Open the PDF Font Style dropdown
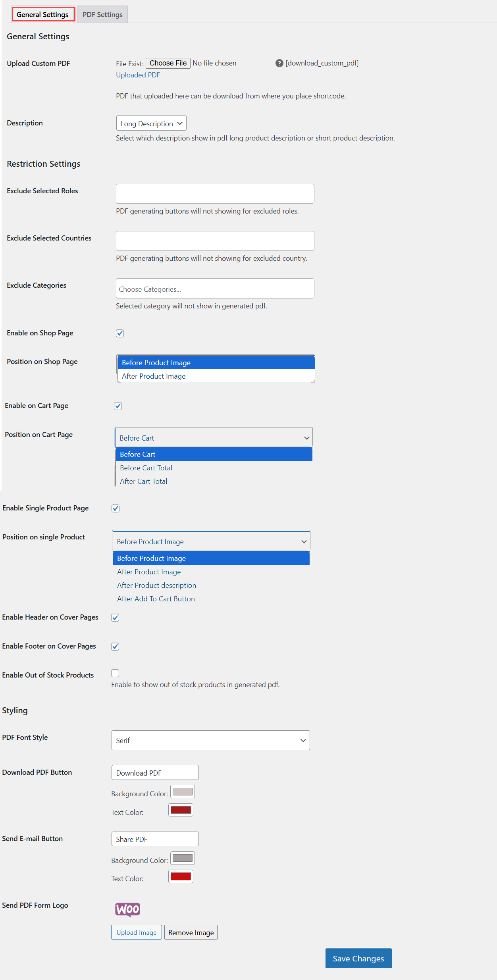This screenshot has width=497, height=980. click(x=210, y=740)
